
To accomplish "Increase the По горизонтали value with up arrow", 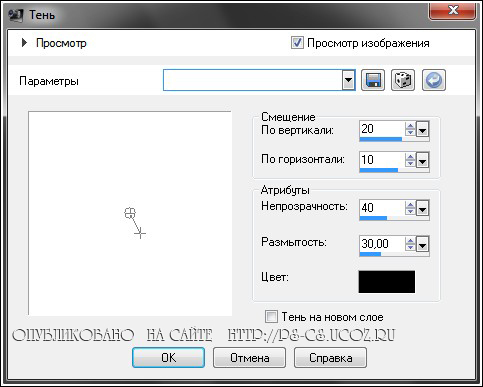I will click(x=410, y=157).
